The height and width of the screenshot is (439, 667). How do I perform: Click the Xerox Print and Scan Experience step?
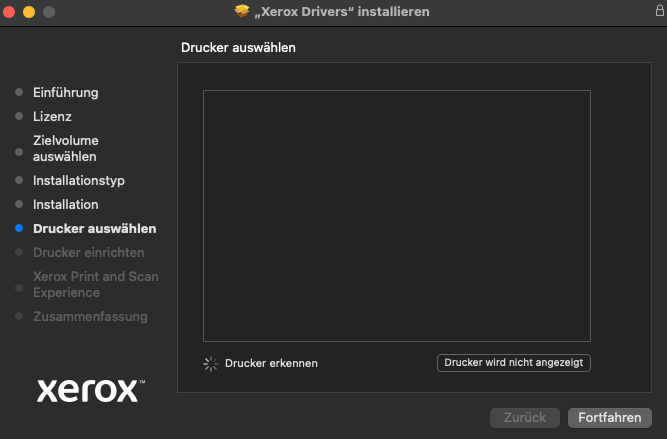click(x=95, y=284)
